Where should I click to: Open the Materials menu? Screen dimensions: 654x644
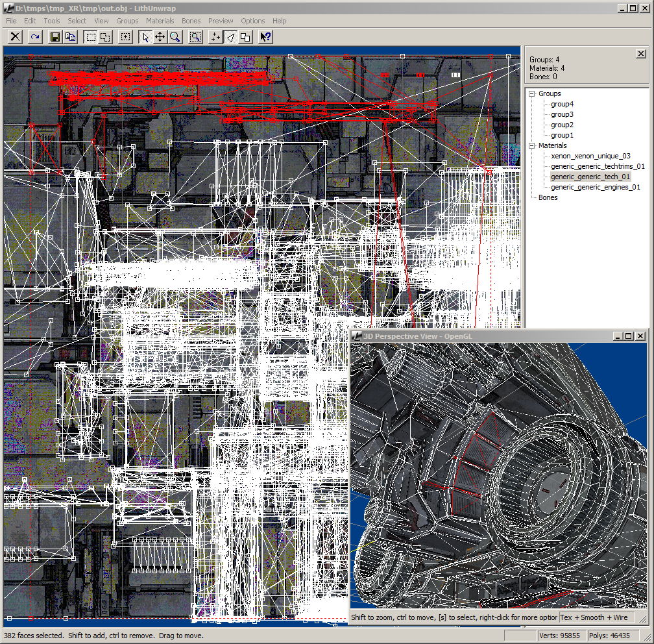(160, 21)
